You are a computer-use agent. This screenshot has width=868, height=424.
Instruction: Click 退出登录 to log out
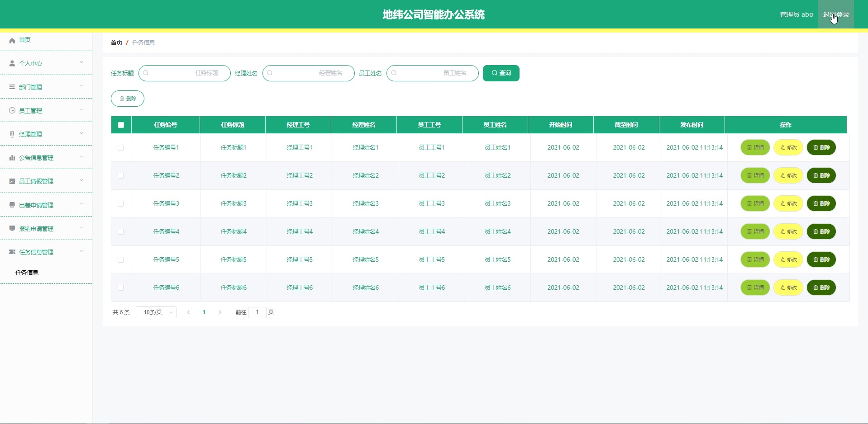pos(836,14)
